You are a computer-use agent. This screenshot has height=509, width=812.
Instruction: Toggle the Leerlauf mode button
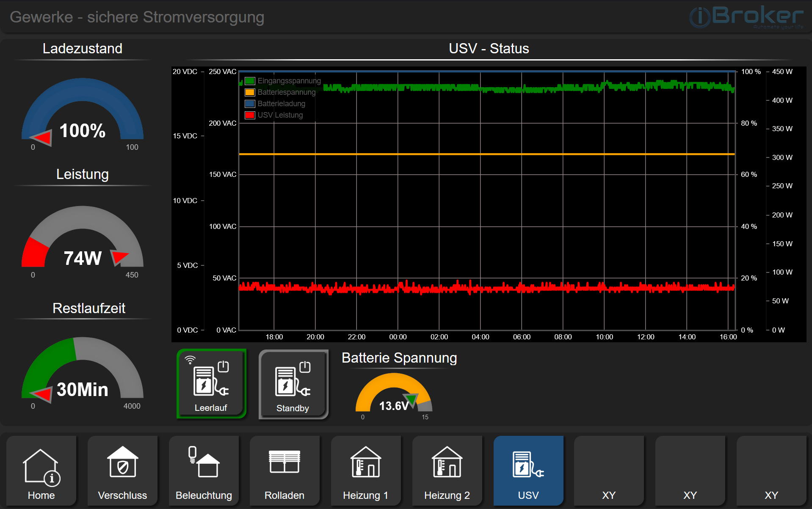211,383
